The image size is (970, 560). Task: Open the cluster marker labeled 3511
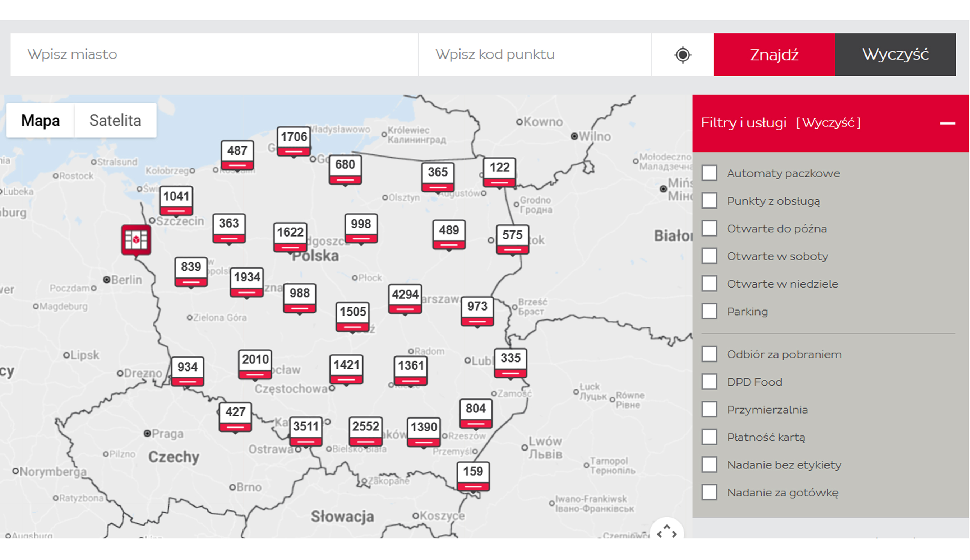tap(306, 431)
